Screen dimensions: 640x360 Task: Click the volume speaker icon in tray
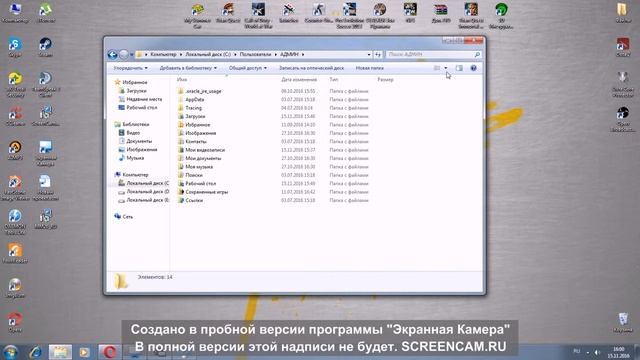[597, 351]
